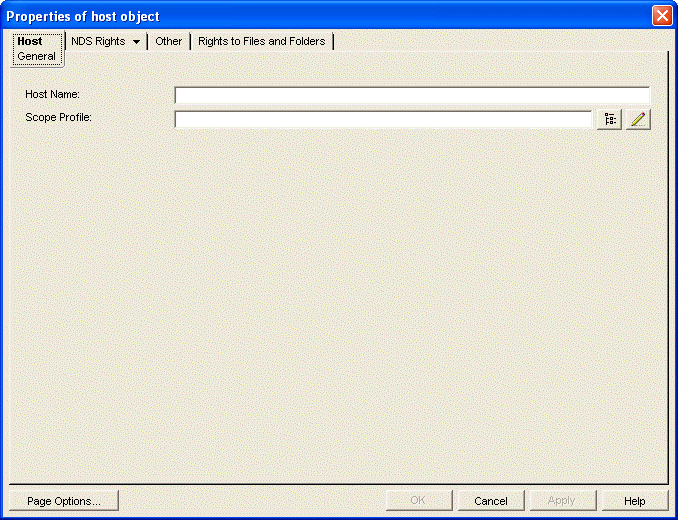Select the Host tab

(30, 41)
